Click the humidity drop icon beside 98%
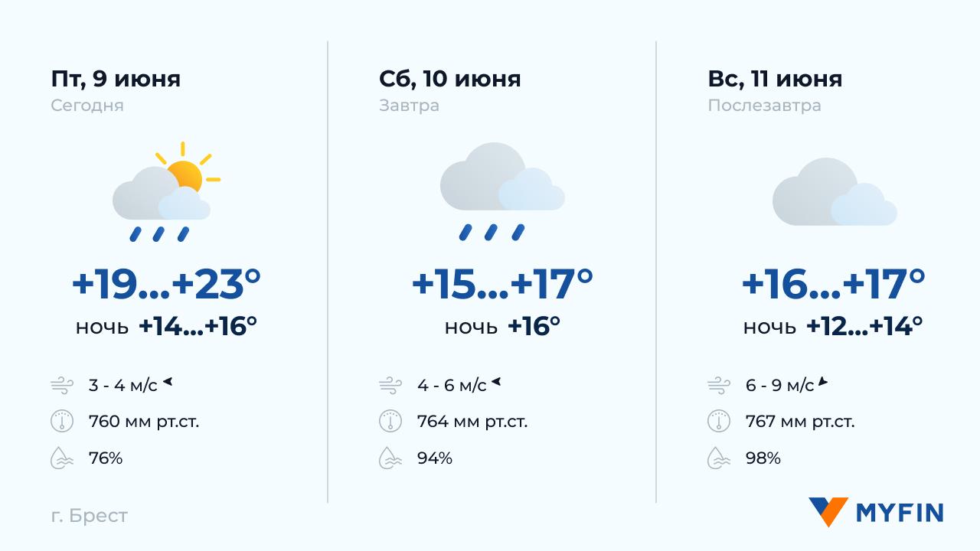This screenshot has width=980, height=551. [719, 458]
